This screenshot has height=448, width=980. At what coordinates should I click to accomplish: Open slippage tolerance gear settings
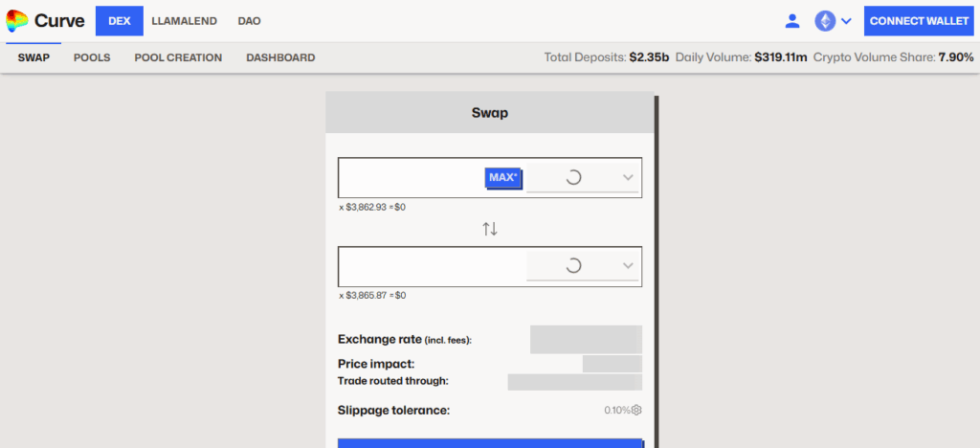pyautogui.click(x=636, y=411)
